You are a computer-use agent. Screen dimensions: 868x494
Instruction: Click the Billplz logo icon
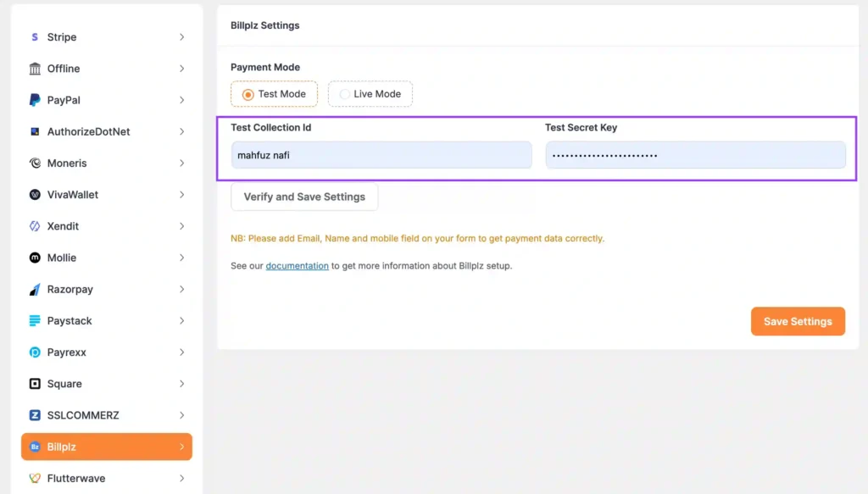coord(35,447)
